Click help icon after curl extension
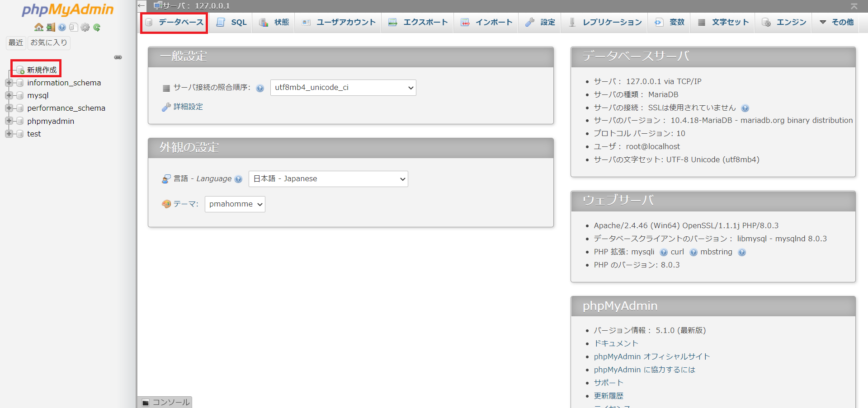Image resolution: width=868 pixels, height=408 pixels. point(693,252)
